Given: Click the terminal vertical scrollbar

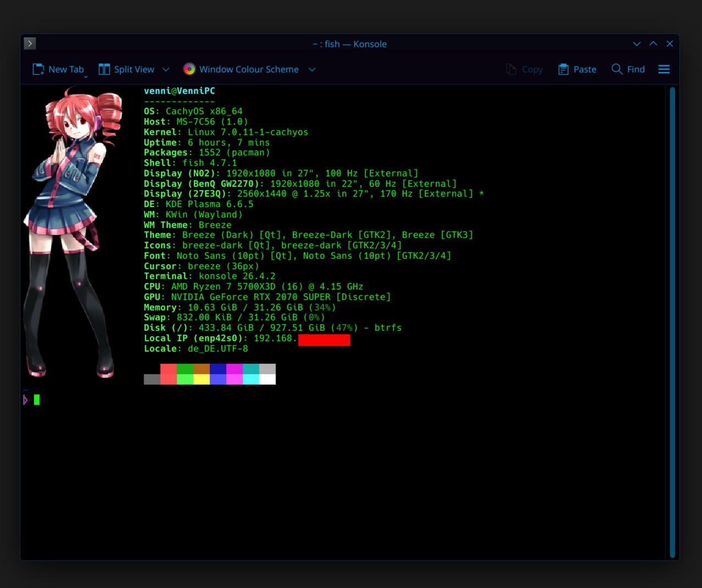Looking at the screenshot, I should tap(672, 322).
